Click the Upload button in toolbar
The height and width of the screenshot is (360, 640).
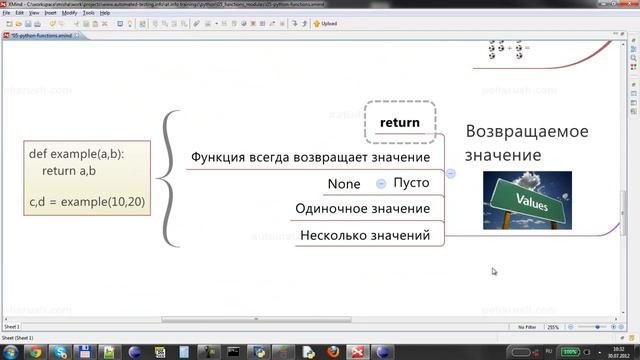[x=325, y=24]
